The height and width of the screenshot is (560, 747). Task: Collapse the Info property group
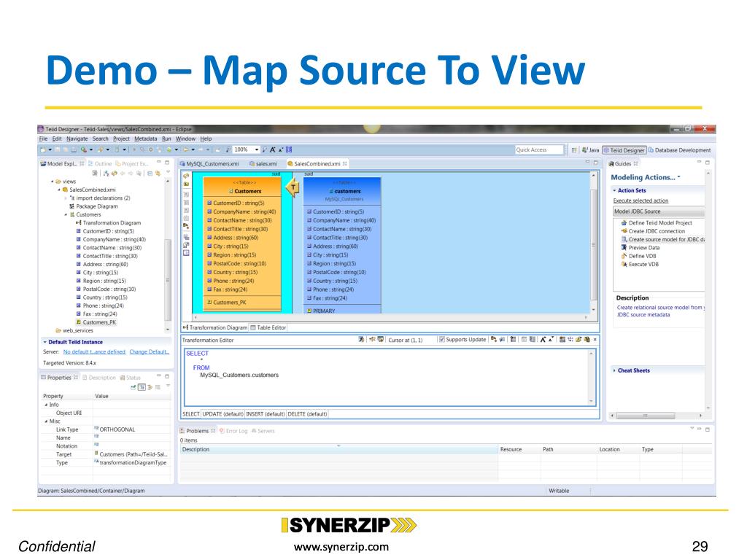point(46,405)
